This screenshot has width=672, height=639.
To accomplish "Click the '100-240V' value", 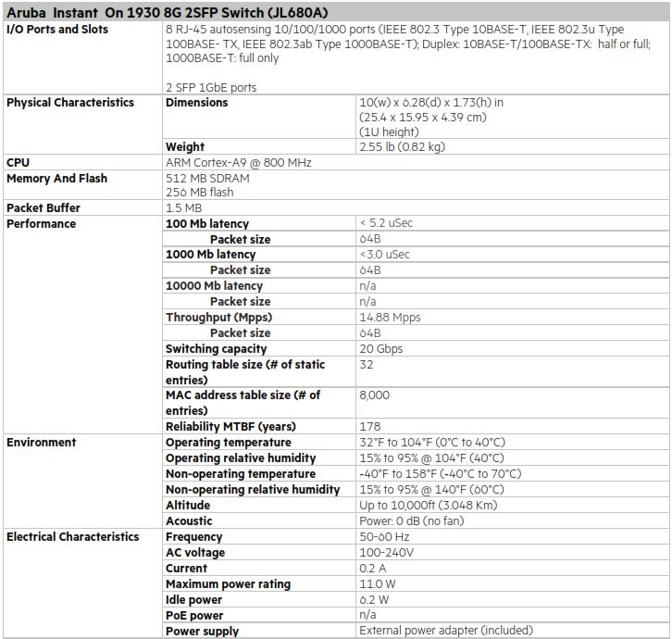I will 387,552.
